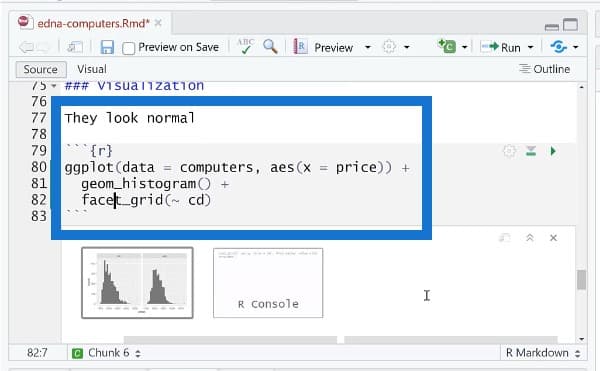Open chunk options with the gear icon
The height and width of the screenshot is (371, 600).
coord(509,151)
